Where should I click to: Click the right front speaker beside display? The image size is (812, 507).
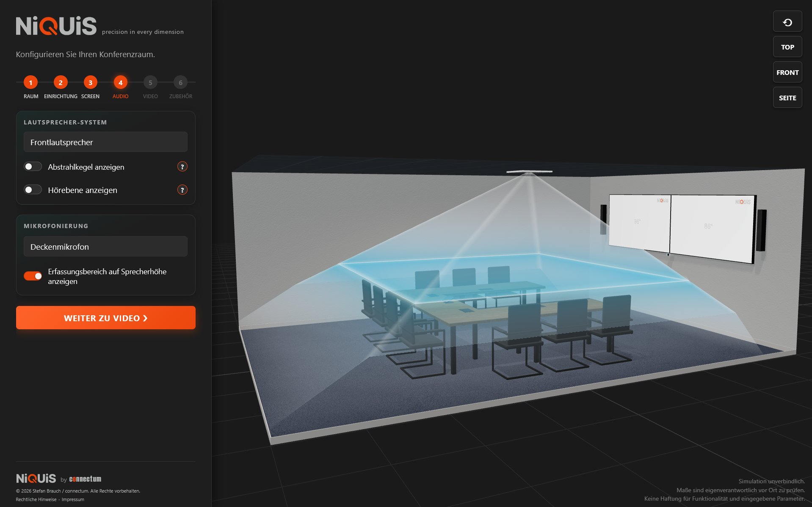(x=761, y=230)
